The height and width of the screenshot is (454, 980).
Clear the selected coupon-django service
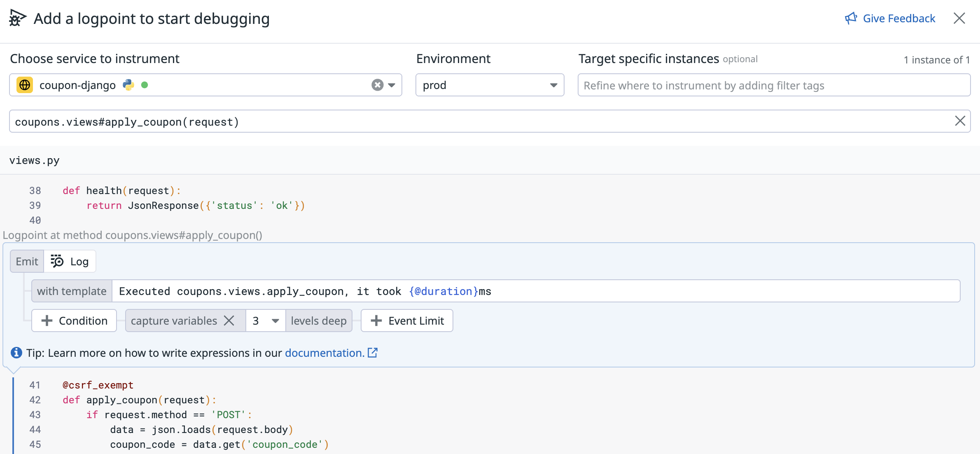[377, 85]
